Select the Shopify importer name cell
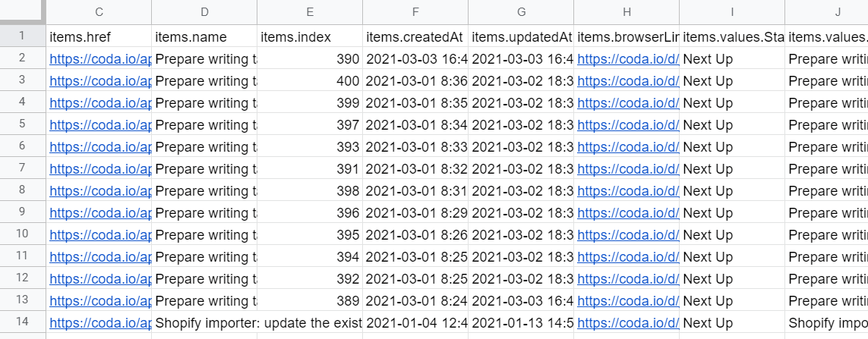The image size is (868, 339). click(204, 323)
